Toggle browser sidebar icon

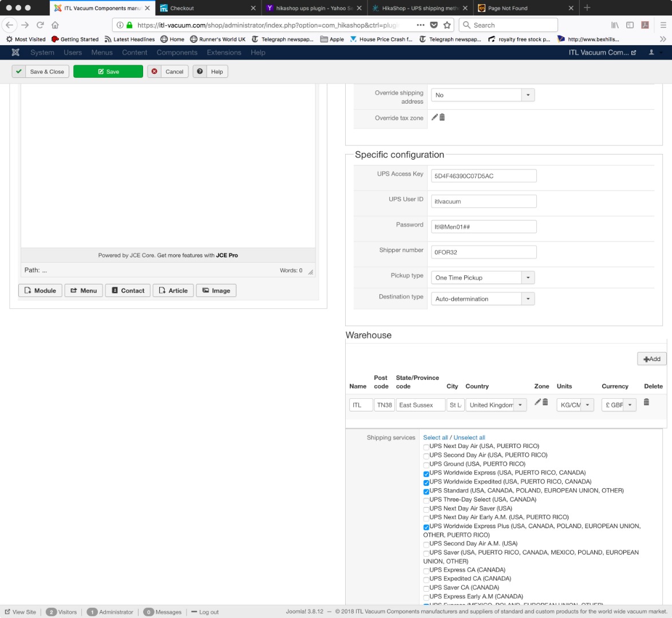(x=630, y=25)
